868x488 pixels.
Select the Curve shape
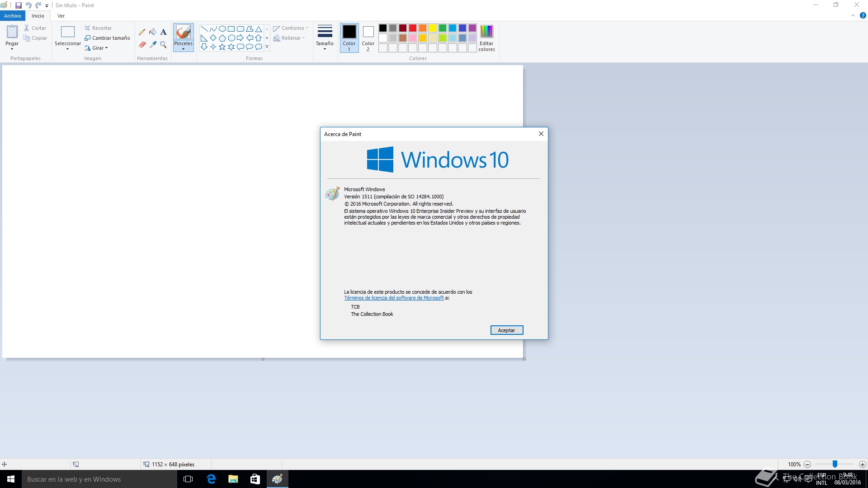coord(213,29)
